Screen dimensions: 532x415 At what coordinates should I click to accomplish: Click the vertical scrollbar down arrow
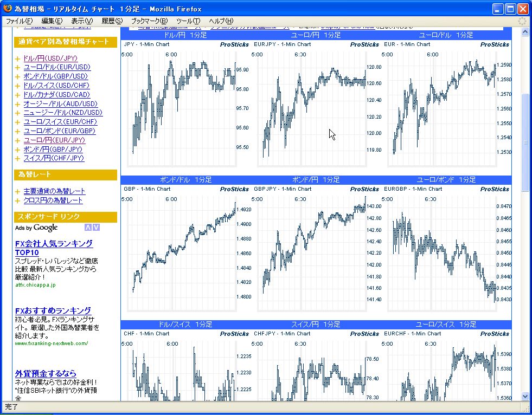(525, 396)
